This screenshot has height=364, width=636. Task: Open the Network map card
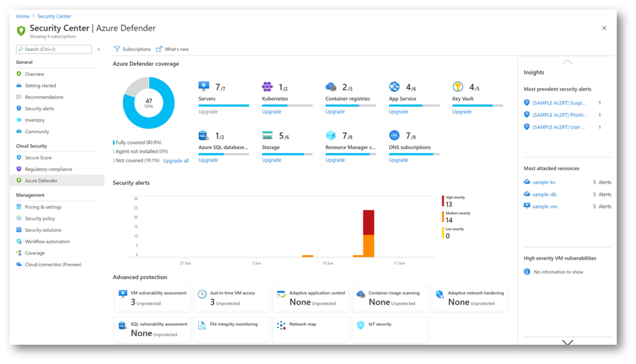(x=311, y=329)
